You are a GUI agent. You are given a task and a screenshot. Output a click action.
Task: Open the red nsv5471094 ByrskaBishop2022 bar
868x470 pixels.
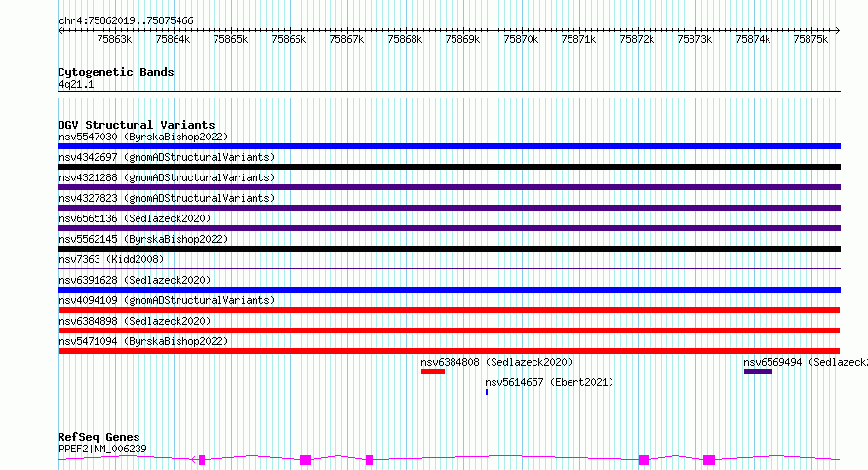(449, 351)
